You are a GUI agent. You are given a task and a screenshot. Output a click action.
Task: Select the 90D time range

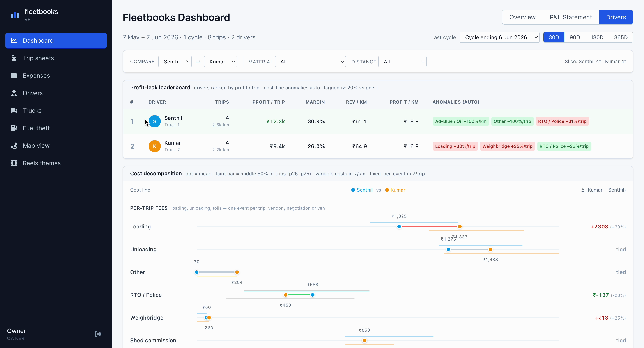tap(575, 37)
